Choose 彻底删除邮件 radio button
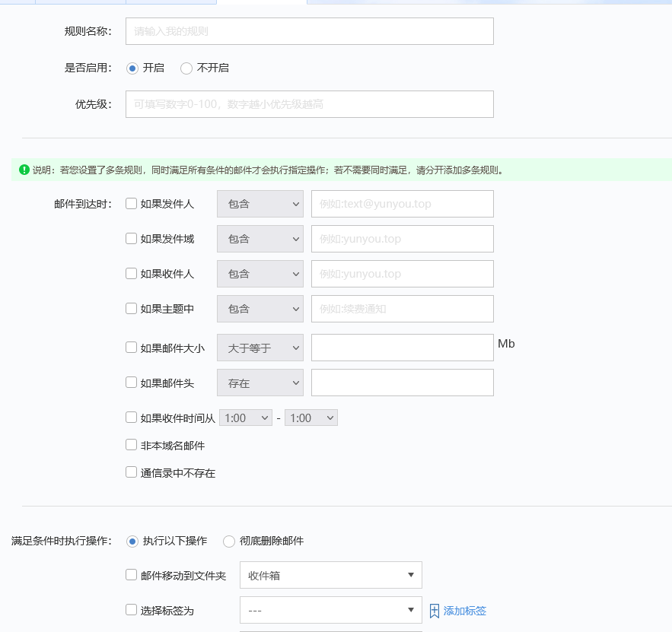This screenshot has height=632, width=672. [229, 541]
